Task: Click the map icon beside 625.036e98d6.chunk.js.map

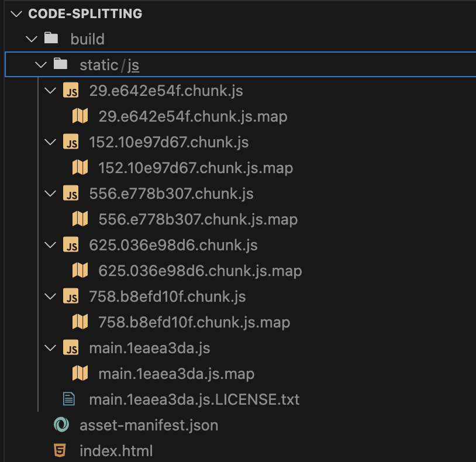Action: pyautogui.click(x=80, y=270)
